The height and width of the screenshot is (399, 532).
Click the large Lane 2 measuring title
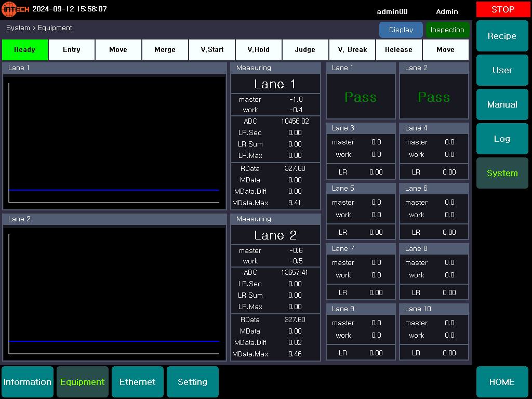coord(275,235)
